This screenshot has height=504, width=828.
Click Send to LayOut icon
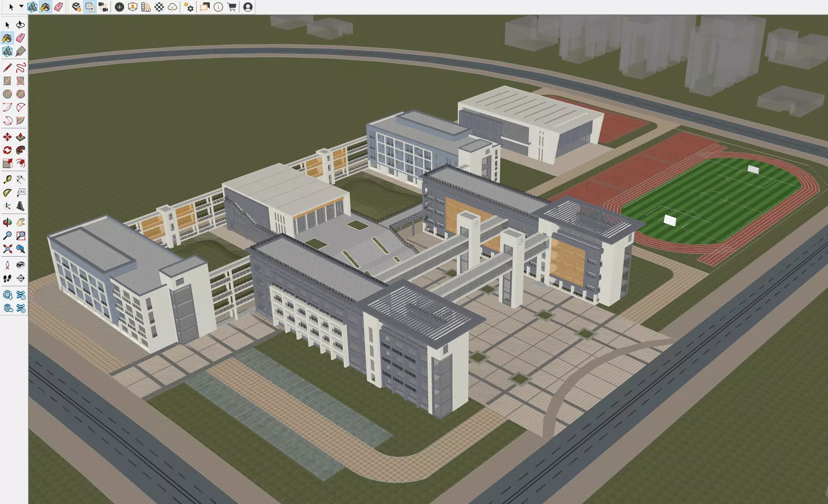7,309
